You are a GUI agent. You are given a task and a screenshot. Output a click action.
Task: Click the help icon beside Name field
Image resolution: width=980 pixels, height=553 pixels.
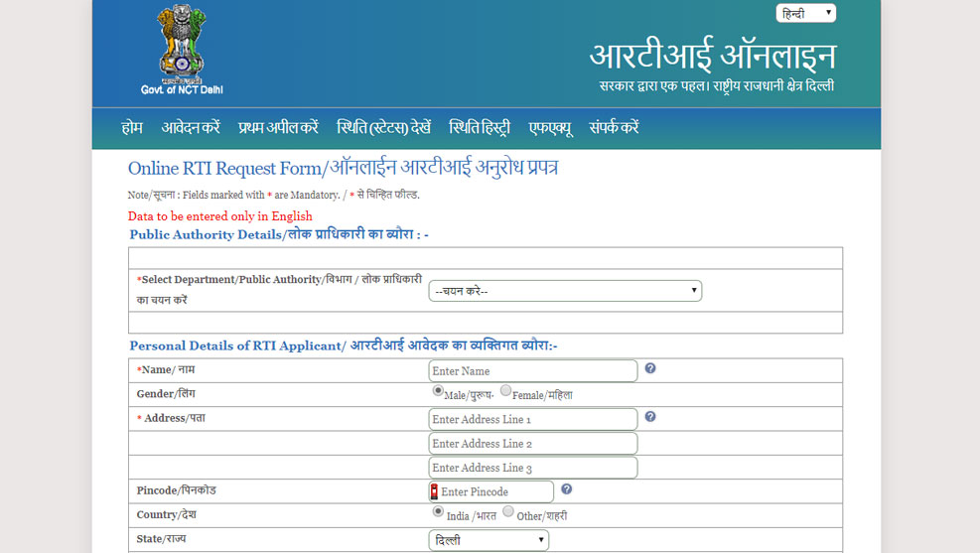(x=650, y=368)
